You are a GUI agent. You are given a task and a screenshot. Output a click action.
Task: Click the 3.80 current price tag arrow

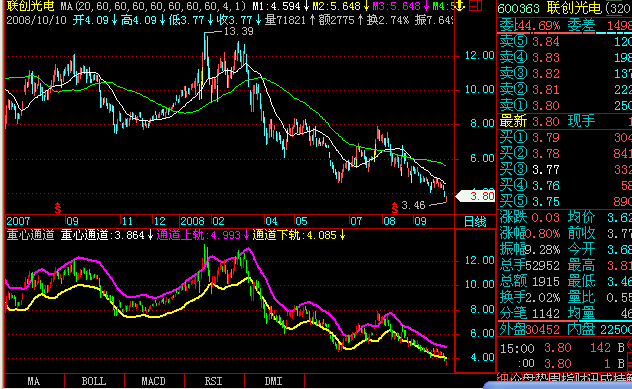click(x=475, y=196)
